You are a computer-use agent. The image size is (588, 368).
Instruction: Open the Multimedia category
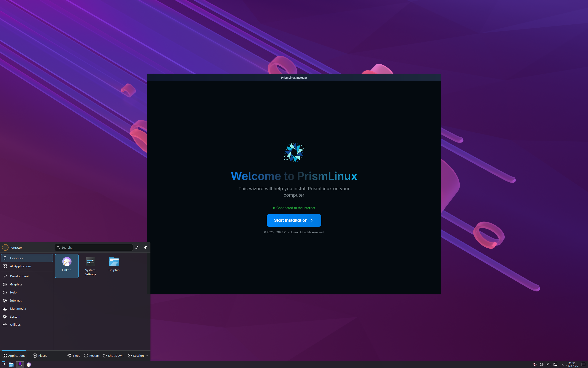[x=27, y=309]
